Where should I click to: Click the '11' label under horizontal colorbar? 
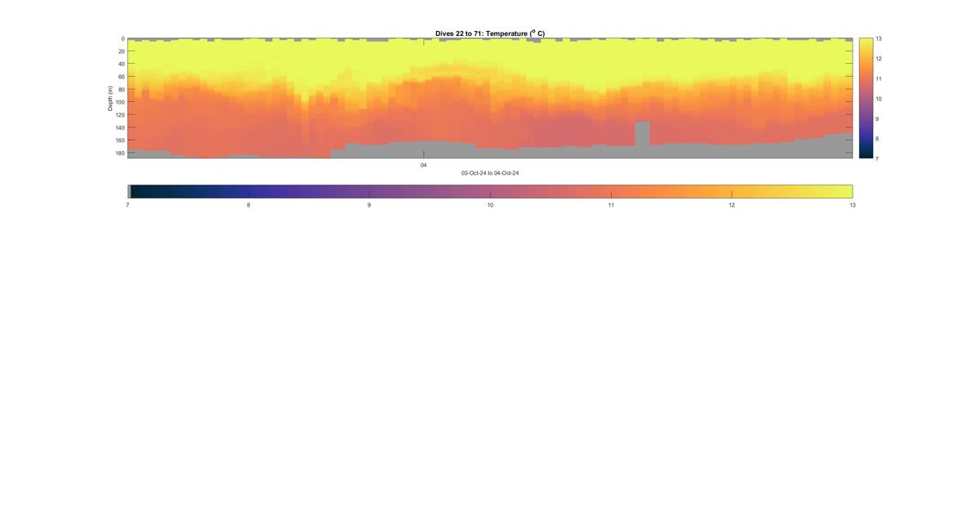(x=611, y=205)
